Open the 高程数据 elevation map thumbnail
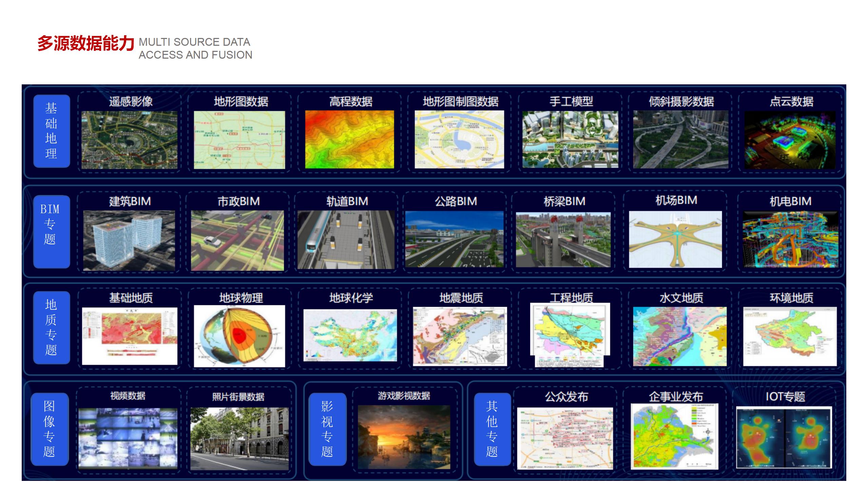This screenshot has width=868, height=488. (x=349, y=139)
